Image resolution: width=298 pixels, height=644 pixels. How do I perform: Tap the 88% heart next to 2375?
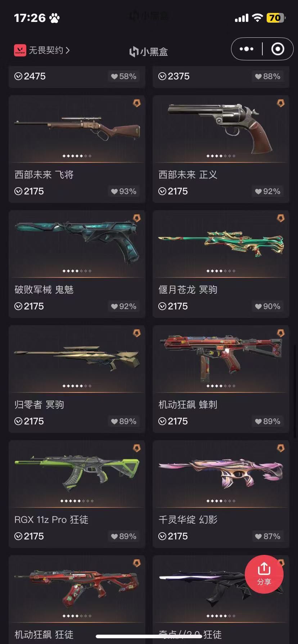pos(267,76)
